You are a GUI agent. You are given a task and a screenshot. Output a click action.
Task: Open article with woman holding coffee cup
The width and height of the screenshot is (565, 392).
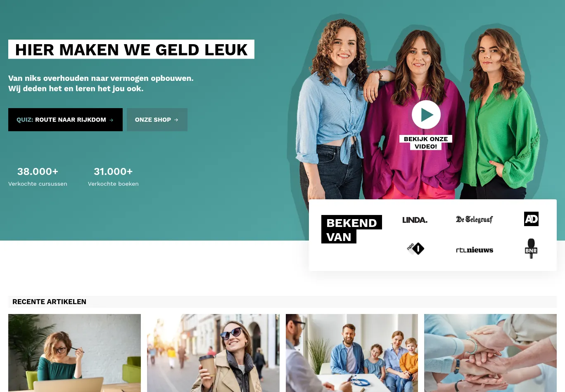click(x=213, y=353)
